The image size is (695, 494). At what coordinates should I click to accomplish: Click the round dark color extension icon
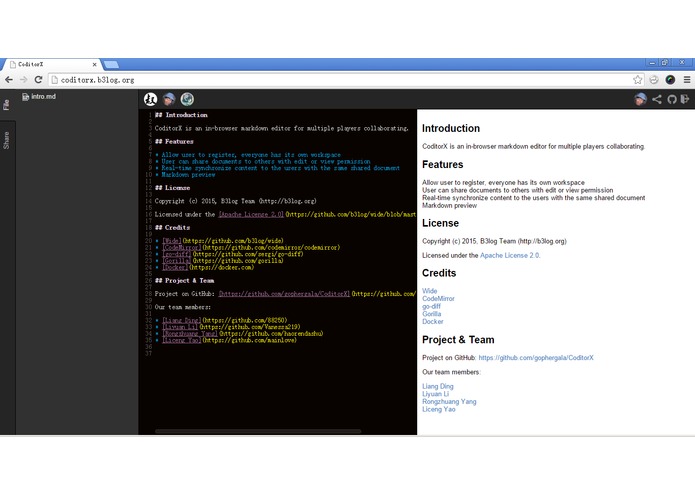670,80
